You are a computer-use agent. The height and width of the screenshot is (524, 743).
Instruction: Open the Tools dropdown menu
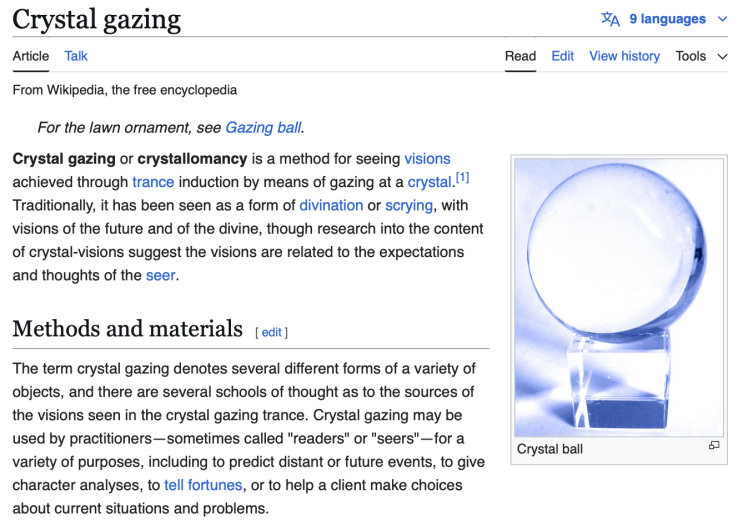[x=701, y=56]
